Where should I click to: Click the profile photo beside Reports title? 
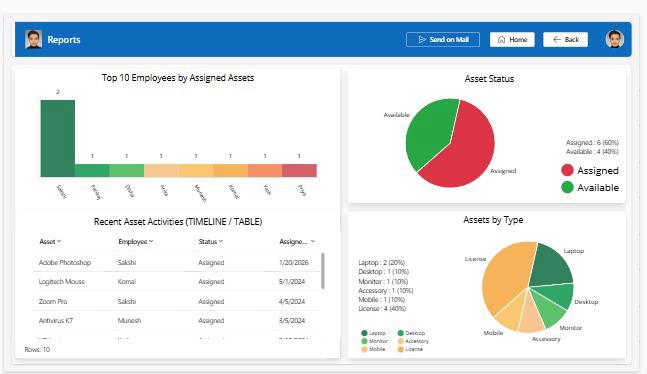(33, 39)
